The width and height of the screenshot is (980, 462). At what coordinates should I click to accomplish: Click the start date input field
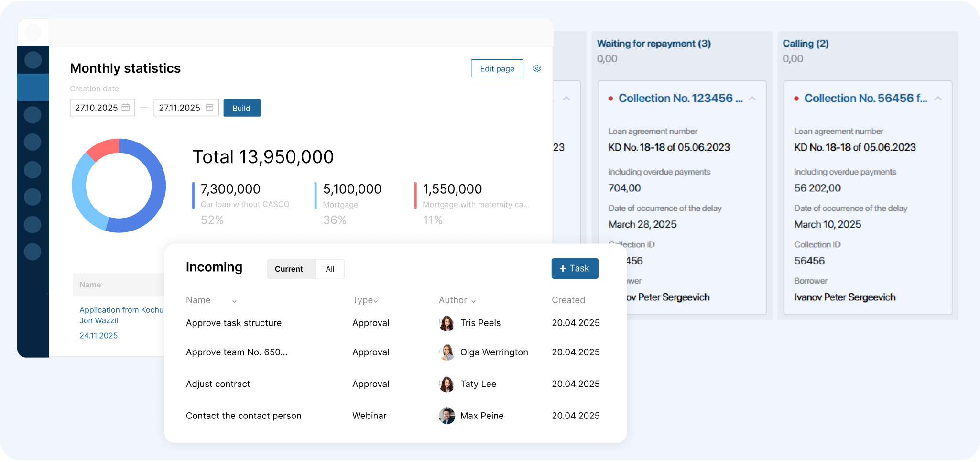coord(97,108)
